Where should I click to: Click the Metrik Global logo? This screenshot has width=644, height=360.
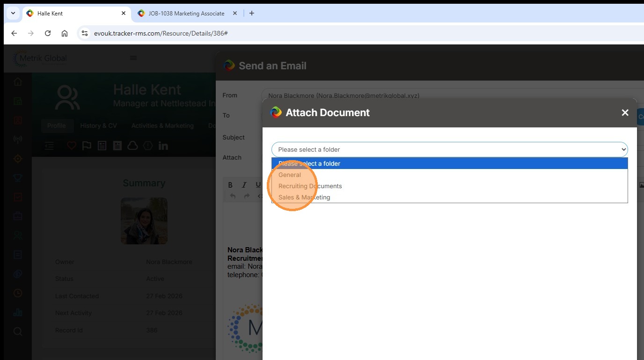[x=40, y=58]
